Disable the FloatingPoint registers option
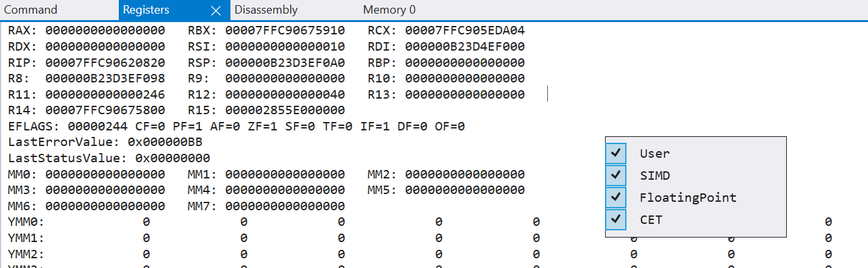Screen dimensions: 868x268 click(x=616, y=198)
